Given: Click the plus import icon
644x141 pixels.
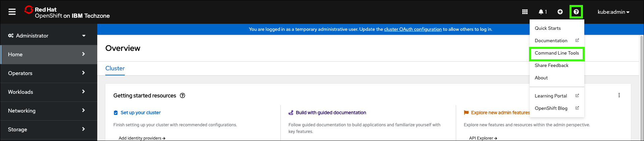Looking at the screenshot, I should [560, 12].
